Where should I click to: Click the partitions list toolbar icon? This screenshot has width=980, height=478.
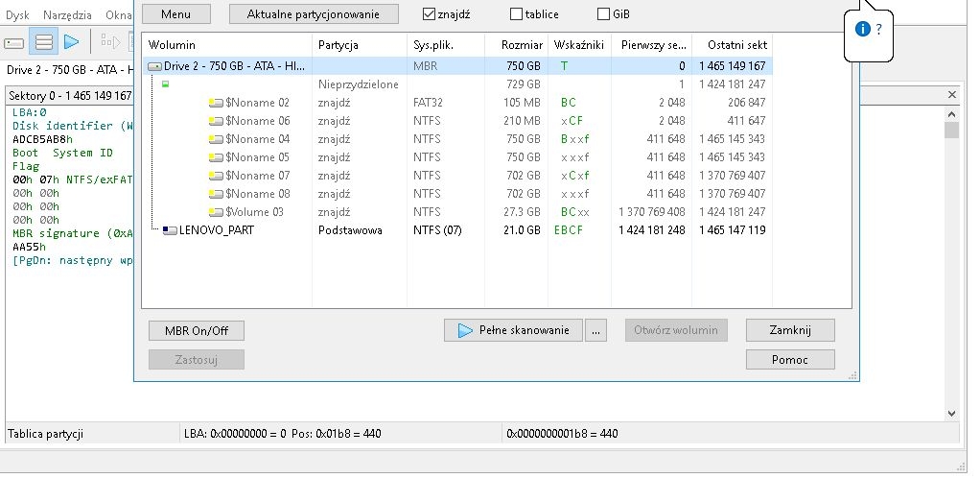click(x=44, y=42)
